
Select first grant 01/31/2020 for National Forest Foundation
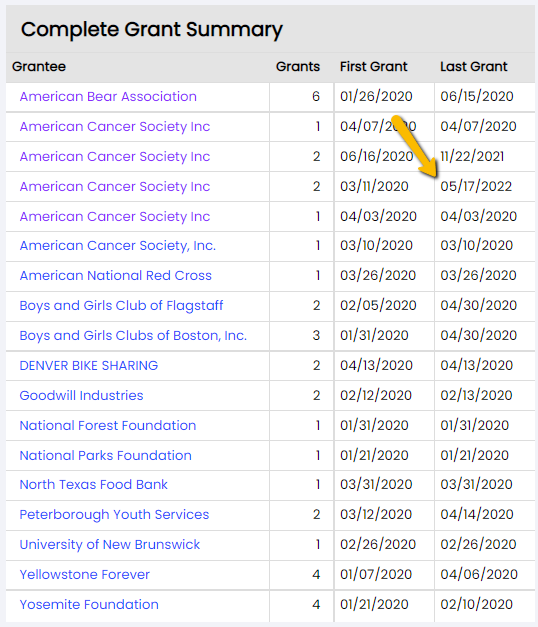pyautogui.click(x=374, y=425)
